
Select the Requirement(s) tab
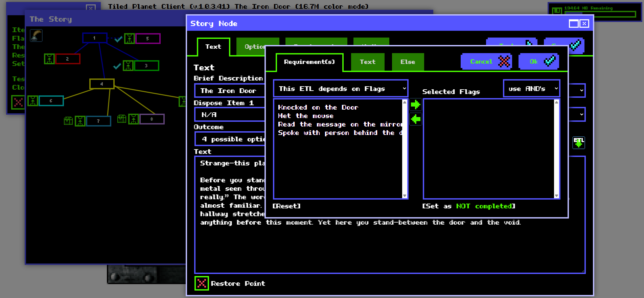pos(309,62)
